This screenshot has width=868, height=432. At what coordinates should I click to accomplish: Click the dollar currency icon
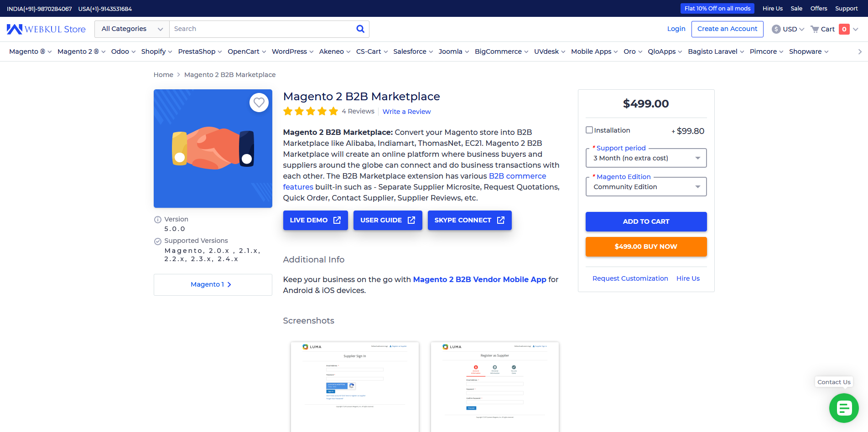click(x=776, y=29)
